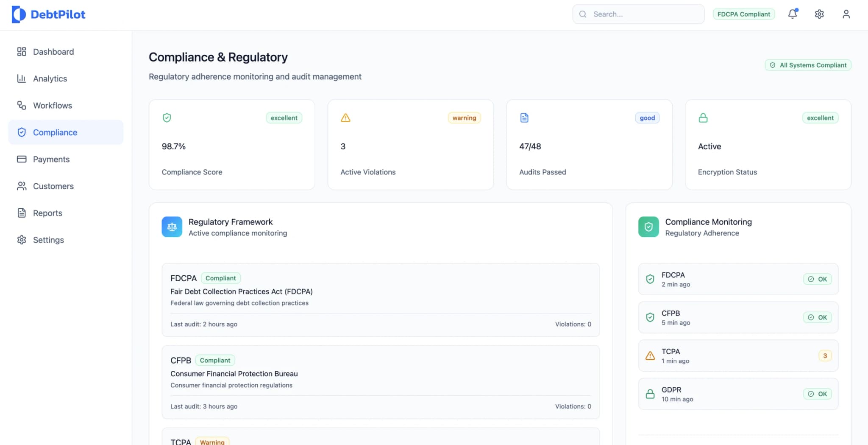Screen dimensions: 868x445
Task: Click the Encryption Status lock icon
Action: click(x=703, y=118)
